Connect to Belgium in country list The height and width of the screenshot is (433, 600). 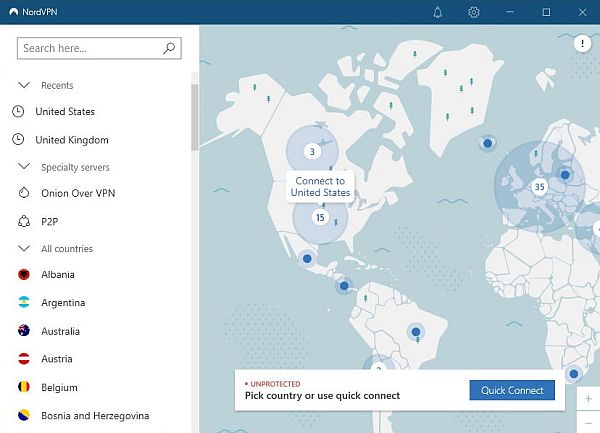[x=59, y=387]
